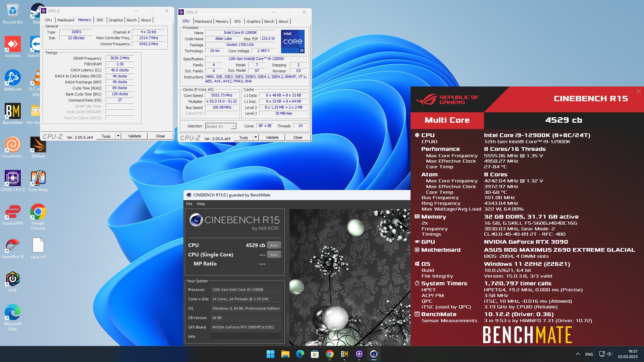Launch Google Chrome from the desktop

pyautogui.click(x=38, y=217)
